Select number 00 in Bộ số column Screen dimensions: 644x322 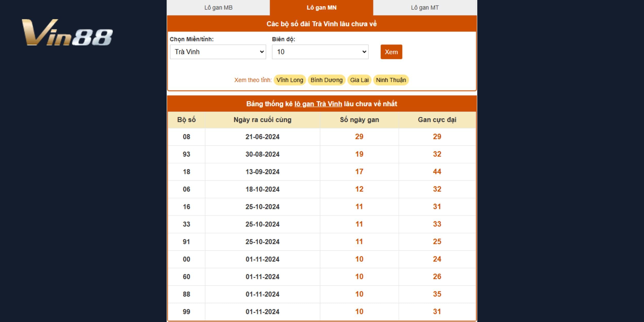tap(187, 259)
